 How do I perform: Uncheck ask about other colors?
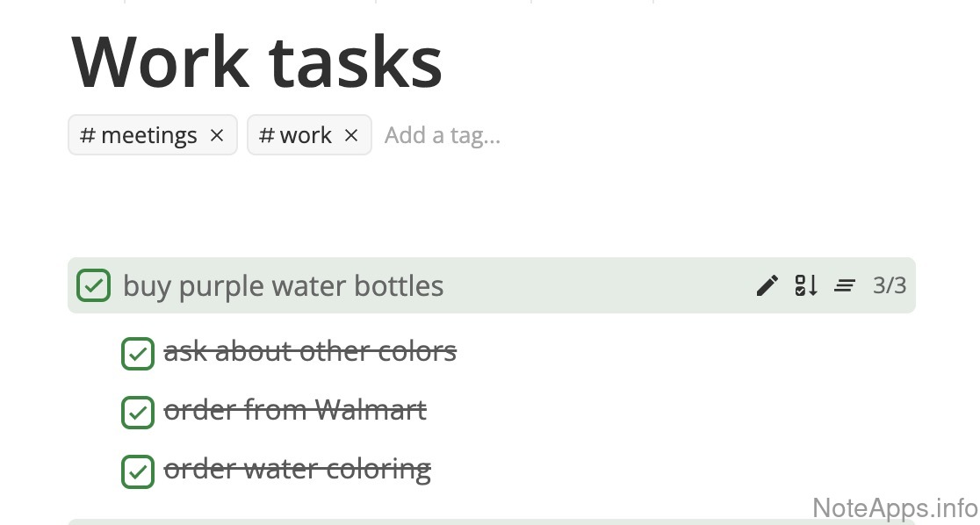(x=137, y=354)
